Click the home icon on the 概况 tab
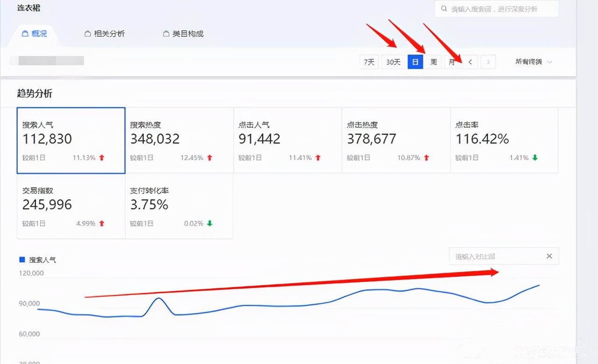 [25, 33]
